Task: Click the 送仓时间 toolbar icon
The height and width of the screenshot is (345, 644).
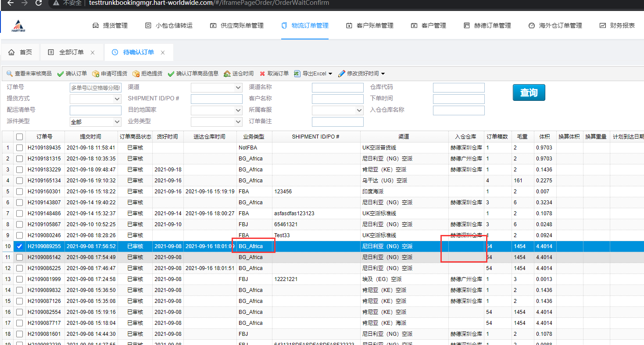Action: coord(227,74)
